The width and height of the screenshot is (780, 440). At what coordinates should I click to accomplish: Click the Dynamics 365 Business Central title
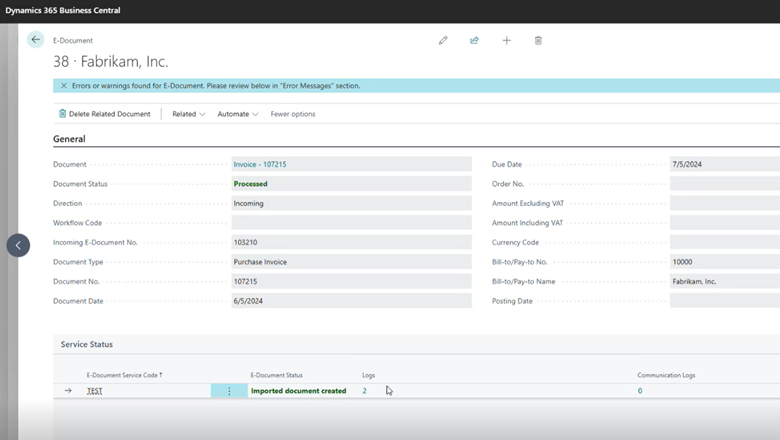[x=63, y=10]
